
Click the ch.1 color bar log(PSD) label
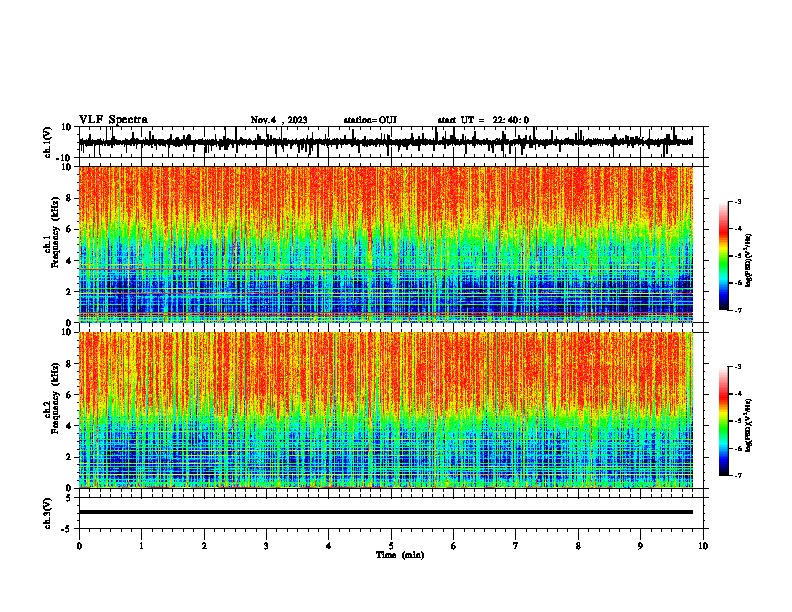[x=749, y=260]
